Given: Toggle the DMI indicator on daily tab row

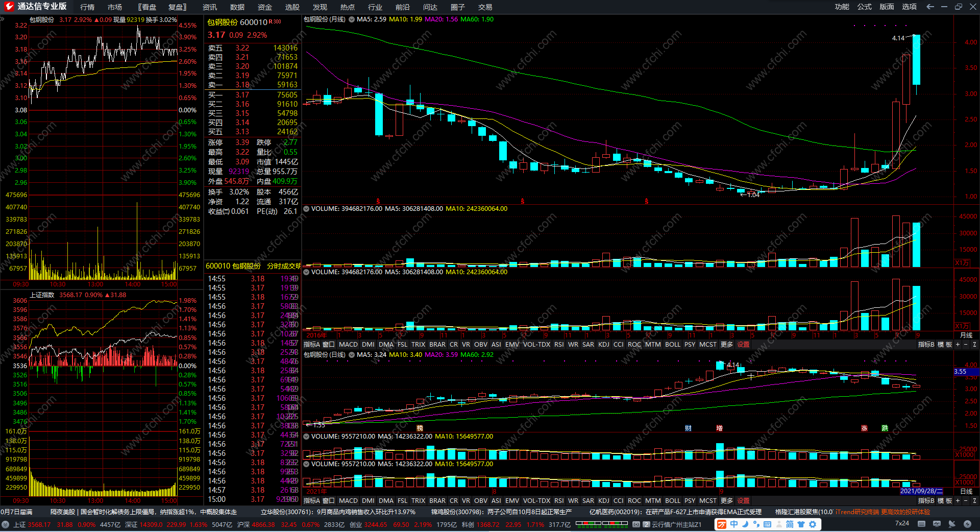Looking at the screenshot, I should click(x=368, y=501).
